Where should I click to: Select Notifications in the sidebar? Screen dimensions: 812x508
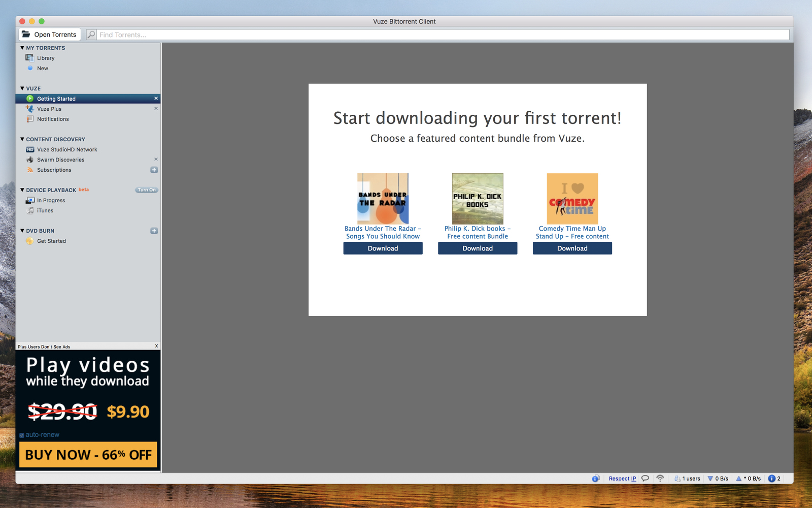click(x=53, y=119)
